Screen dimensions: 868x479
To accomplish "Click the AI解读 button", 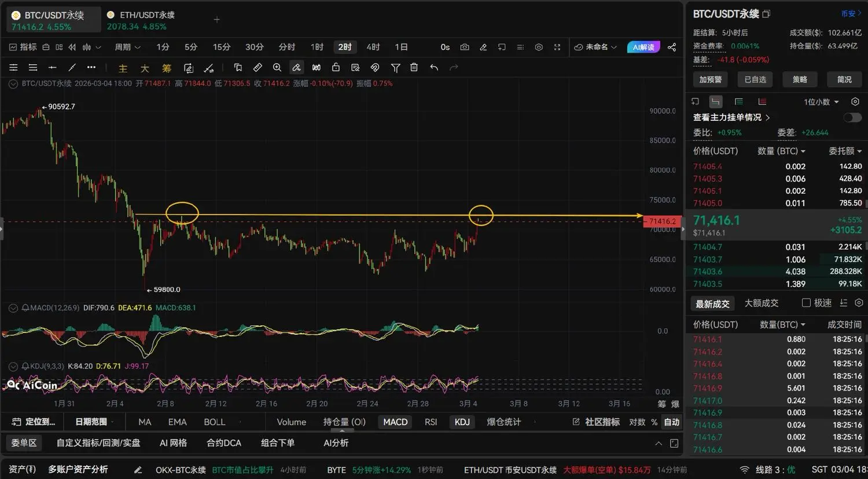I will coord(643,47).
